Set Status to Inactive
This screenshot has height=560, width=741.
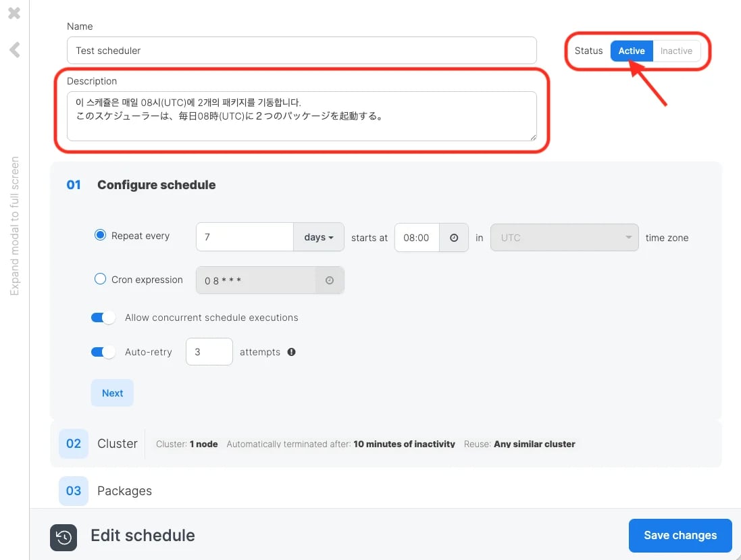(676, 51)
